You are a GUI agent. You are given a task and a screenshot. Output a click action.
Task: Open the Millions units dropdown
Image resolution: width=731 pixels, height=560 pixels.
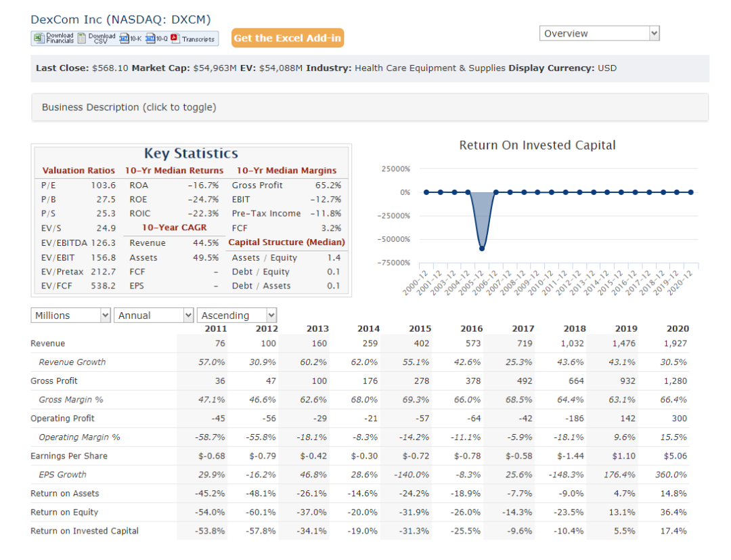point(70,316)
